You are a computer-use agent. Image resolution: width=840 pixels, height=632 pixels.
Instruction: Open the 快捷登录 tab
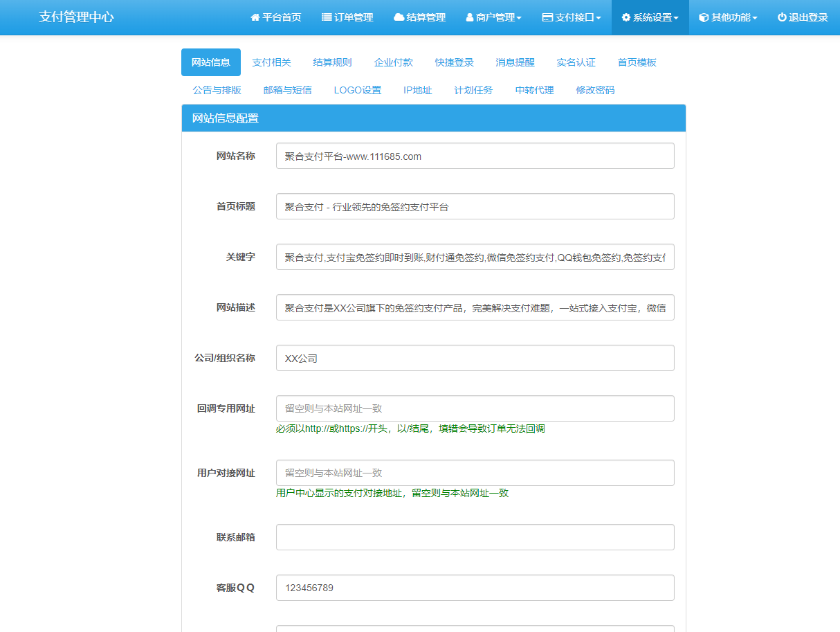(455, 62)
